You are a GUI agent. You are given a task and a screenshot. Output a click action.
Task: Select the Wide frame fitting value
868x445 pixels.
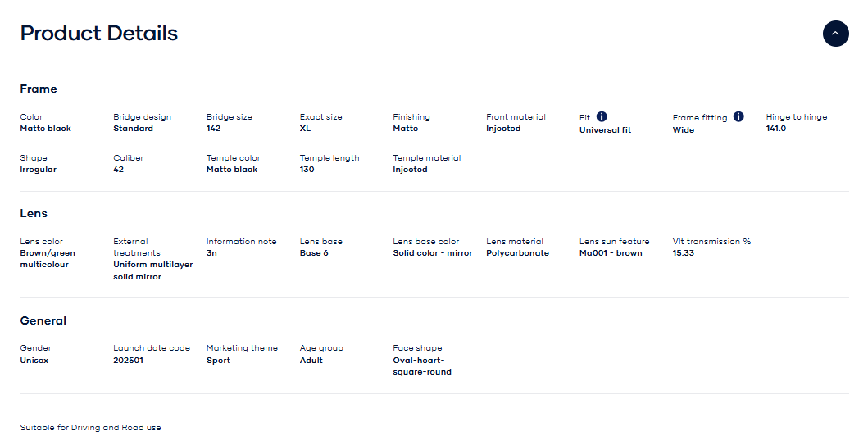[684, 130]
